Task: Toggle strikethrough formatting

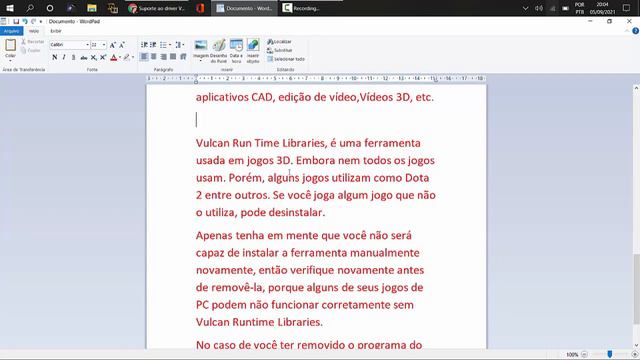Action: click(x=84, y=58)
